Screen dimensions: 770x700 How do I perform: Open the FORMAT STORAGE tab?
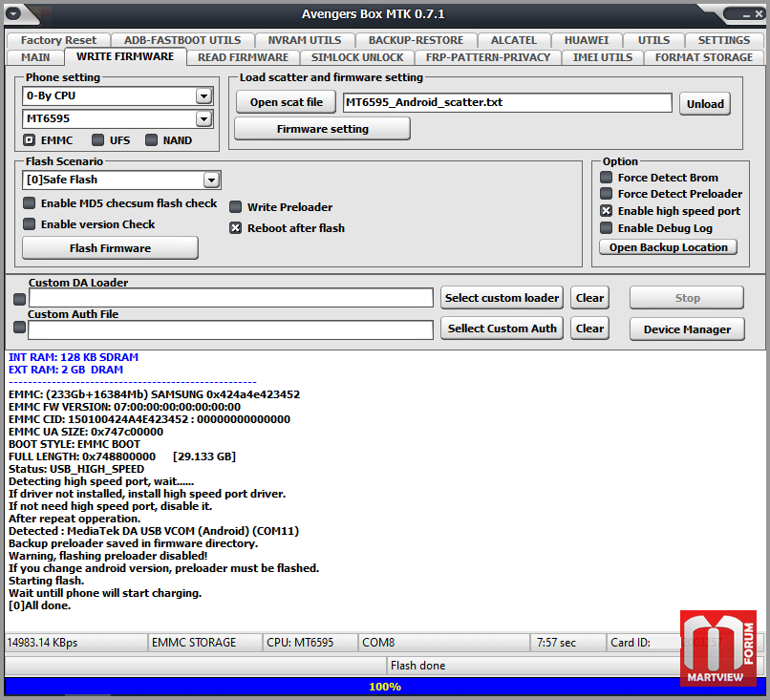[x=704, y=57]
